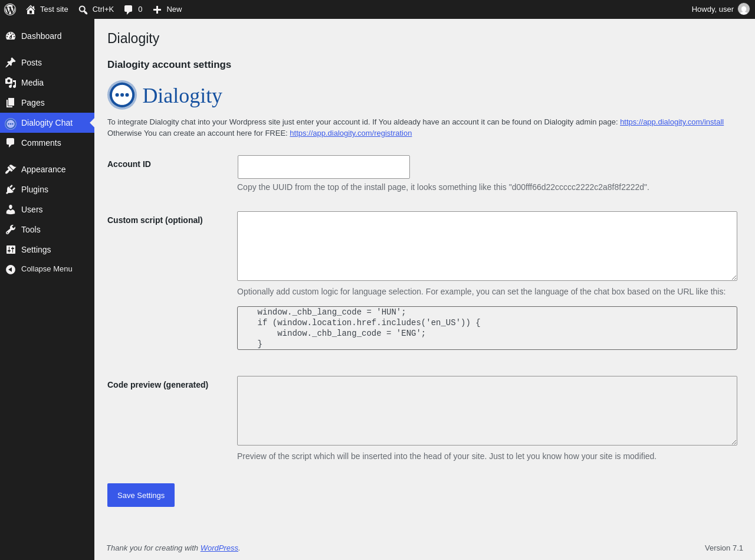The height and width of the screenshot is (560, 755).
Task: Click the Tools wrench icon
Action: coord(11,230)
